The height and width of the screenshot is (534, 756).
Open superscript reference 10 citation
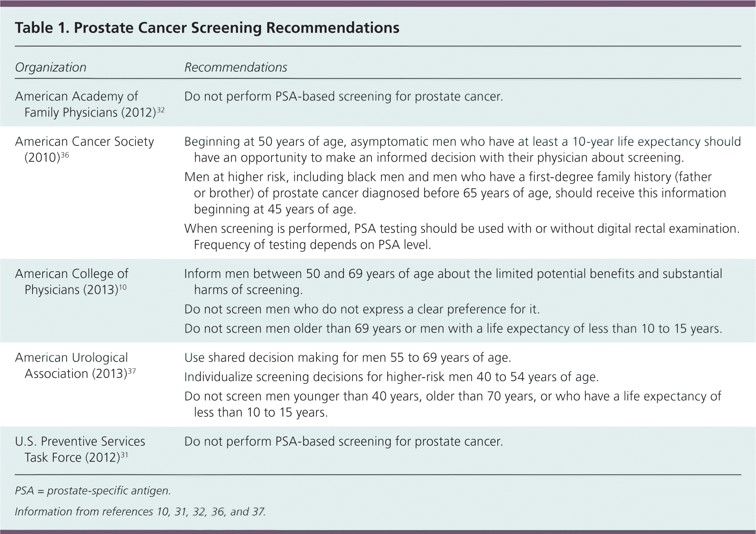pos(123,287)
